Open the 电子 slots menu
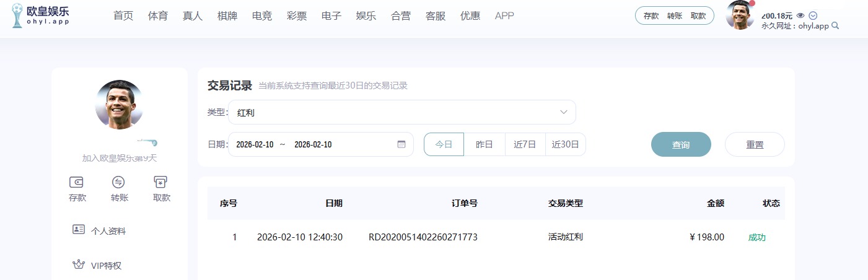This screenshot has width=868, height=280. [331, 16]
